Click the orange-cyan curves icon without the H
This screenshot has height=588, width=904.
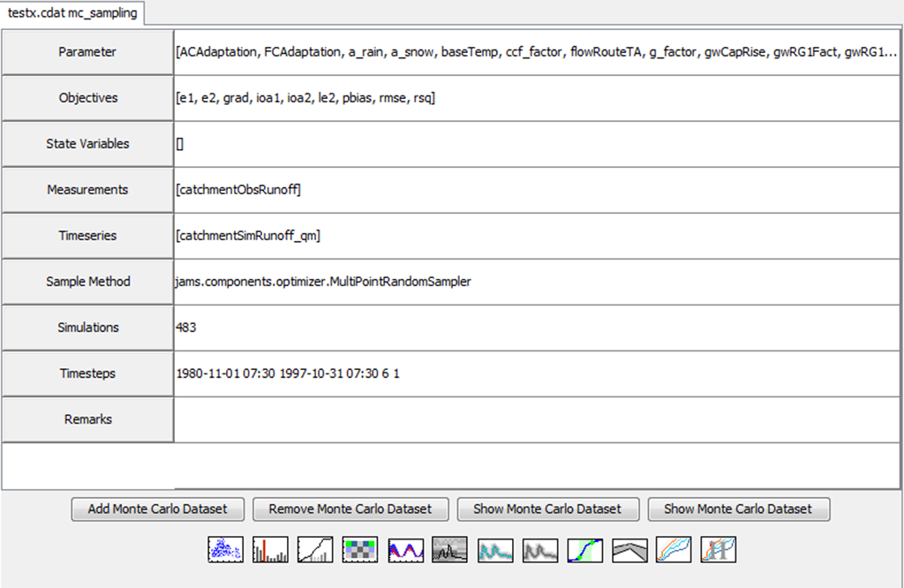click(674, 550)
